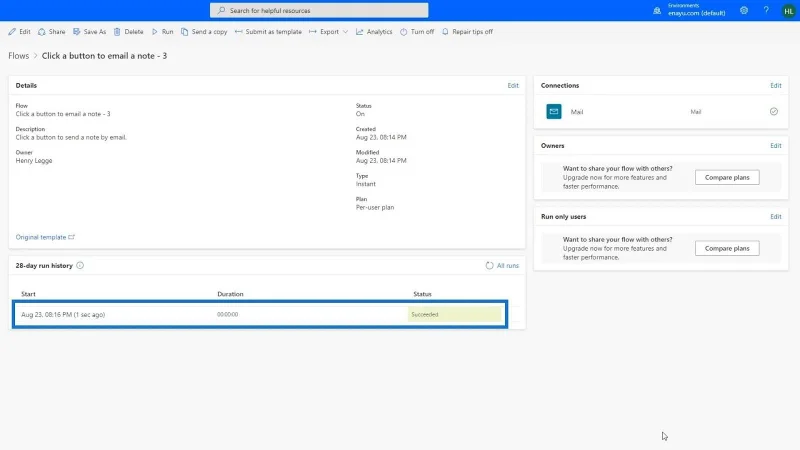Screen dimensions: 800x450
Task: Run the flow with the play icon
Action: pos(155,32)
